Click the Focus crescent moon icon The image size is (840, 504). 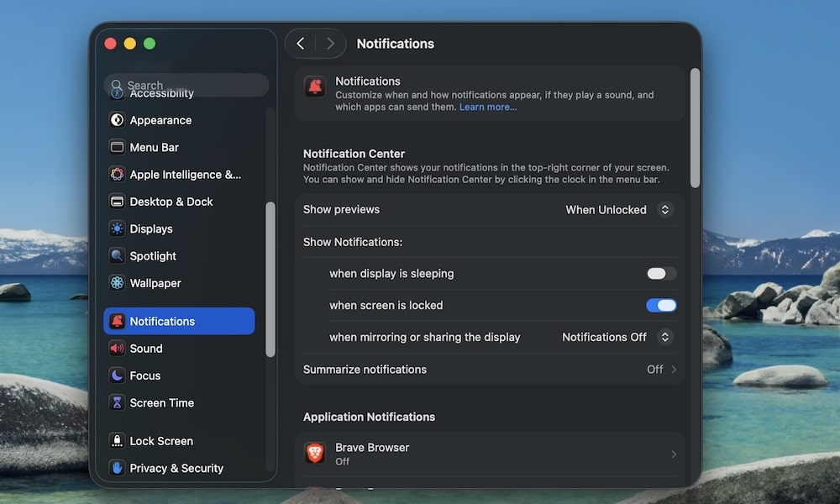pos(117,375)
